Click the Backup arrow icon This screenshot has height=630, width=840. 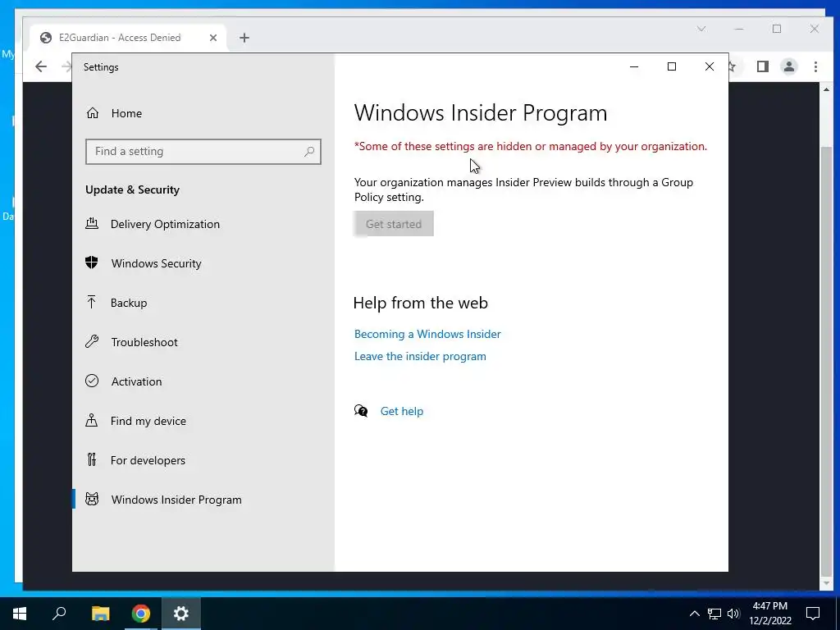pyautogui.click(x=92, y=302)
